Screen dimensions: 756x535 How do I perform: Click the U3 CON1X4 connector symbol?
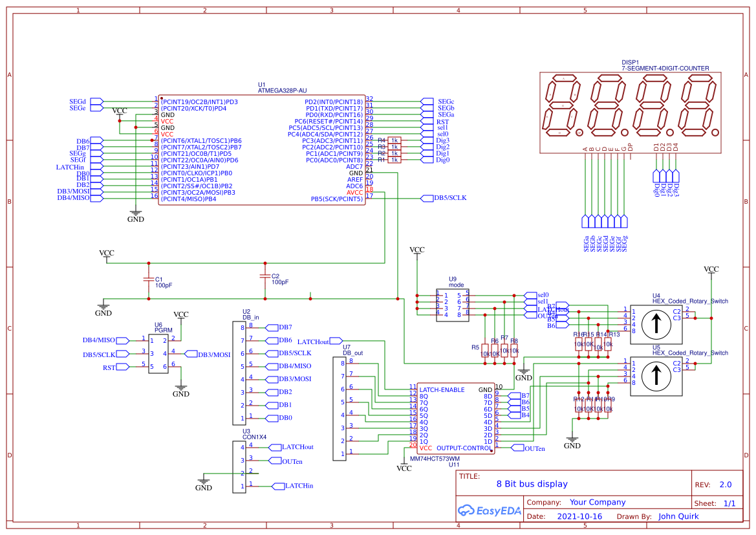coord(239,466)
